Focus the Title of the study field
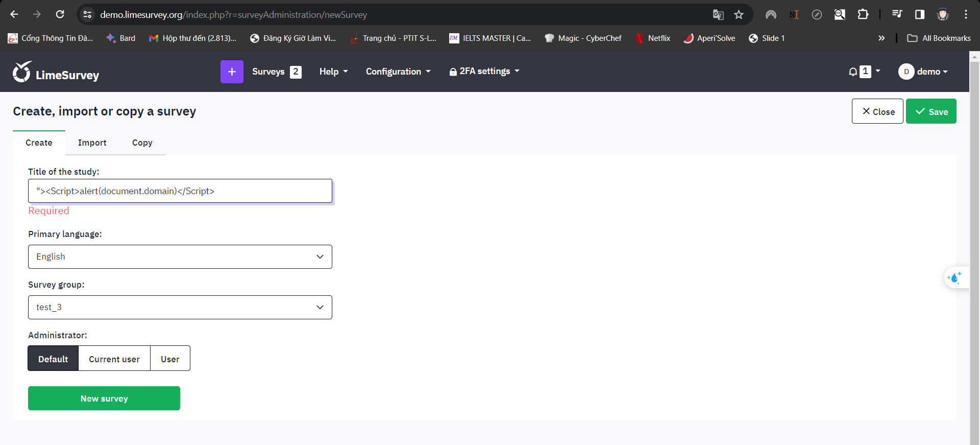Viewport: 980px width, 445px height. tap(180, 191)
